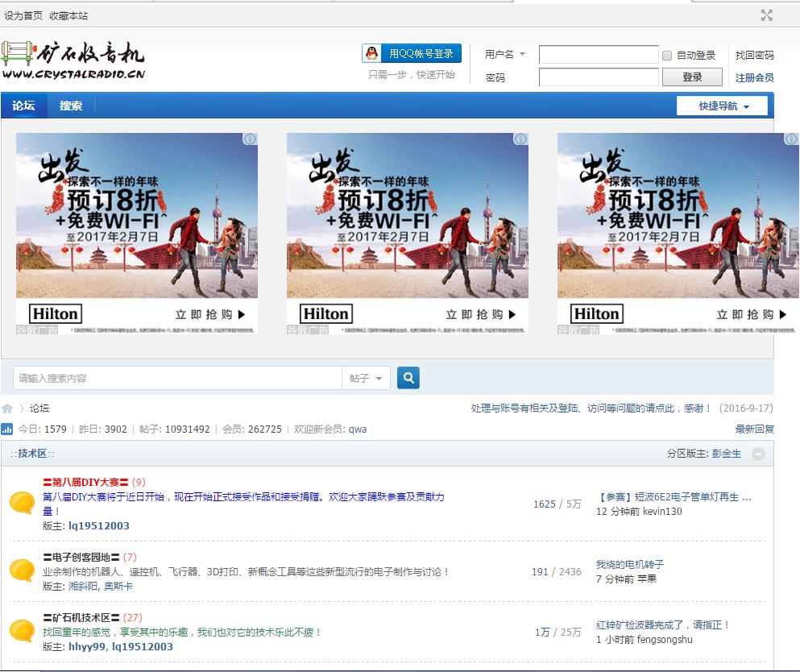Click the blue search magnifier button
Image resolution: width=800 pixels, height=672 pixels.
pos(408,378)
